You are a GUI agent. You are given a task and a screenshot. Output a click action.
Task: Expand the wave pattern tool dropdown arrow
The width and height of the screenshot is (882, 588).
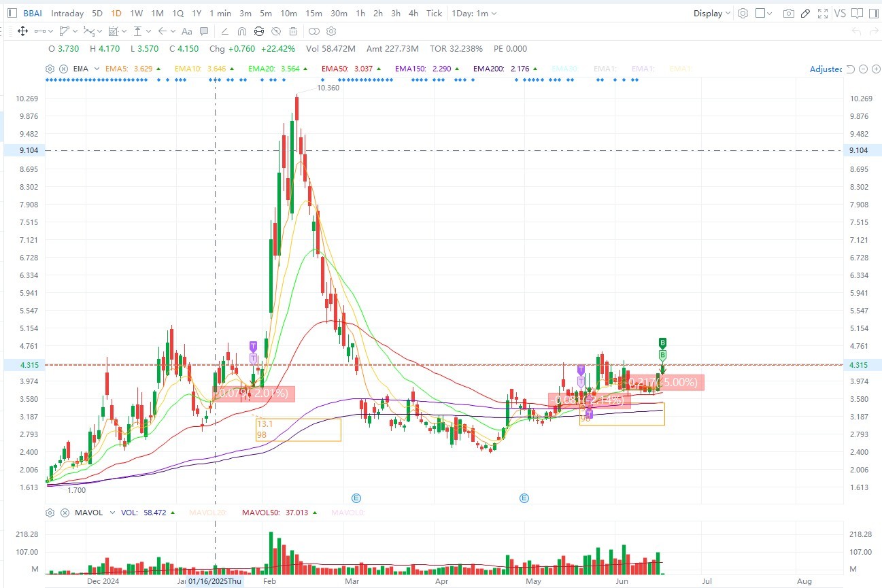pyautogui.click(x=100, y=31)
